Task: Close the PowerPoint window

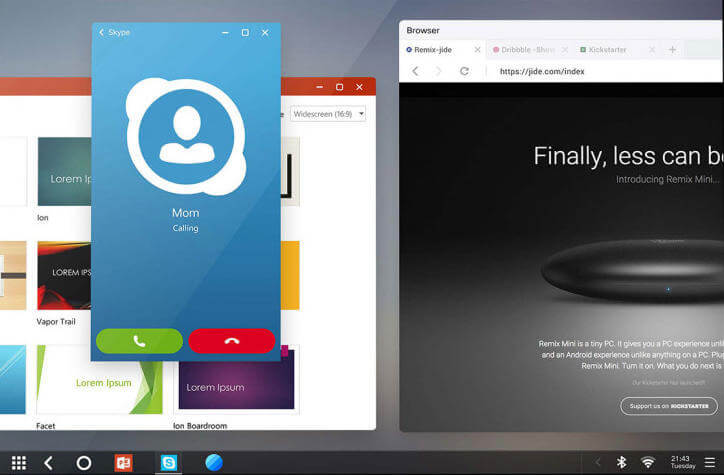Action: pos(359,87)
